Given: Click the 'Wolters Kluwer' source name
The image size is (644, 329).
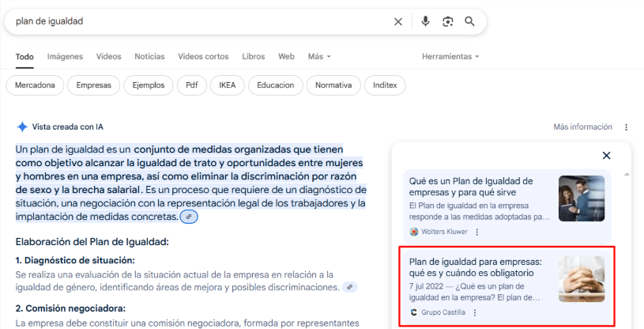Looking at the screenshot, I should (444, 232).
